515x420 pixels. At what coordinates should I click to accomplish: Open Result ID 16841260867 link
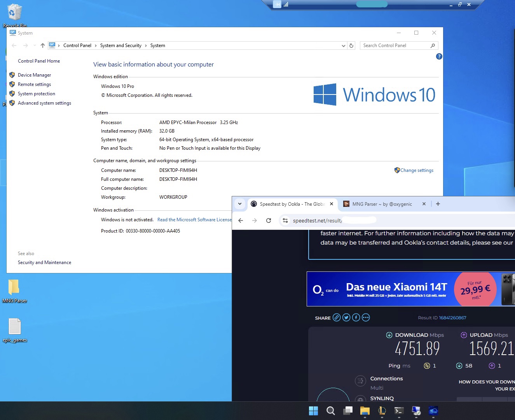pyautogui.click(x=452, y=318)
